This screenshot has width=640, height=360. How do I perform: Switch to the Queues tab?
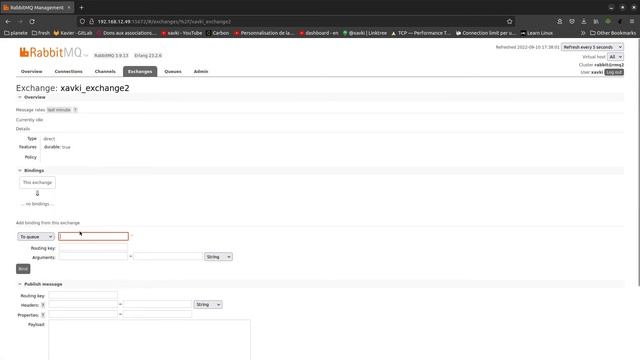click(173, 71)
